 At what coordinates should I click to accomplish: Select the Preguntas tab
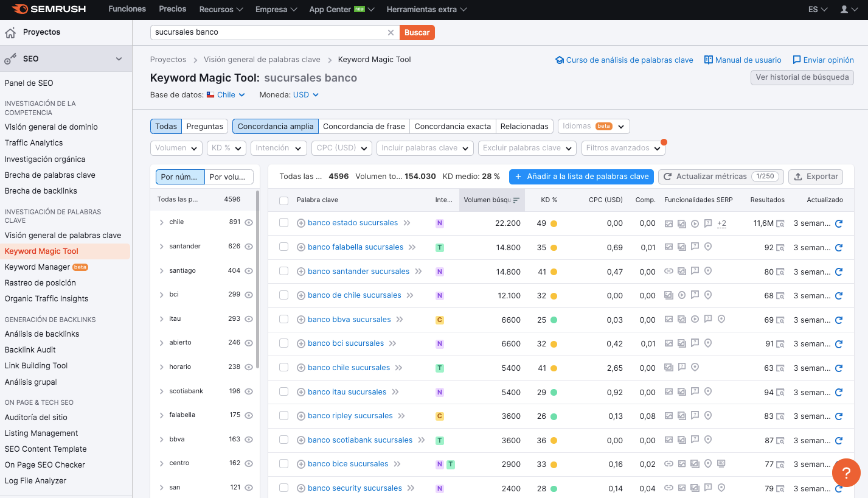pos(205,127)
